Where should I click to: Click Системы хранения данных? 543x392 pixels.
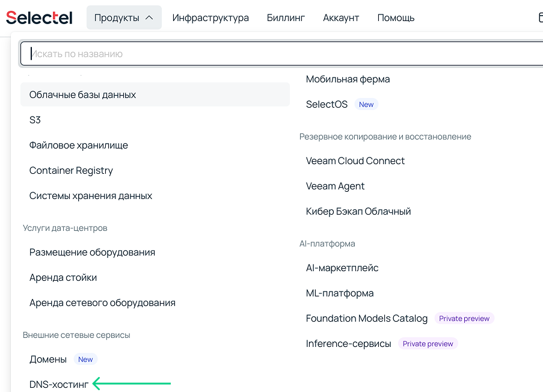click(91, 195)
